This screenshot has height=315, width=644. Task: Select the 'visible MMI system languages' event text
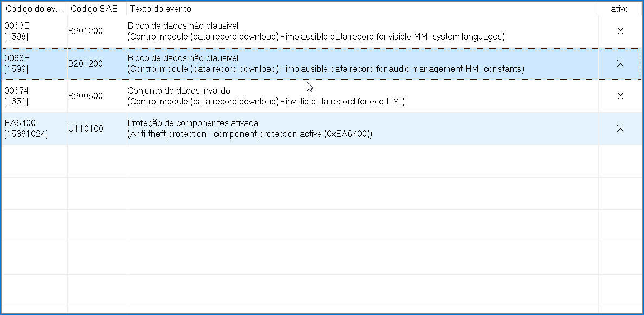tap(315, 37)
